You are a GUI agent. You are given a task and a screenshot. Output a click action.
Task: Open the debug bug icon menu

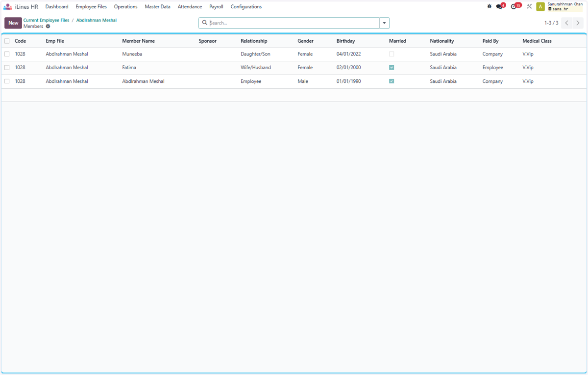click(489, 6)
